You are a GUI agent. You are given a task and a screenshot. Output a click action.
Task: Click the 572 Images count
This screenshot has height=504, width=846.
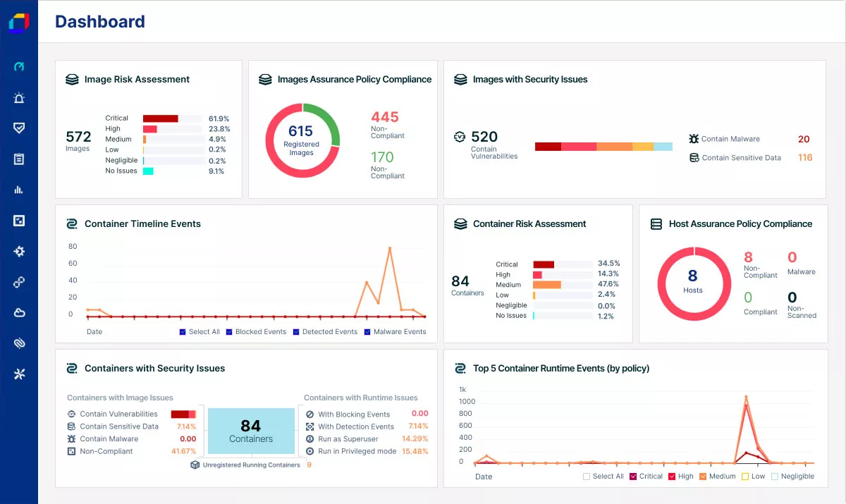pos(78,137)
